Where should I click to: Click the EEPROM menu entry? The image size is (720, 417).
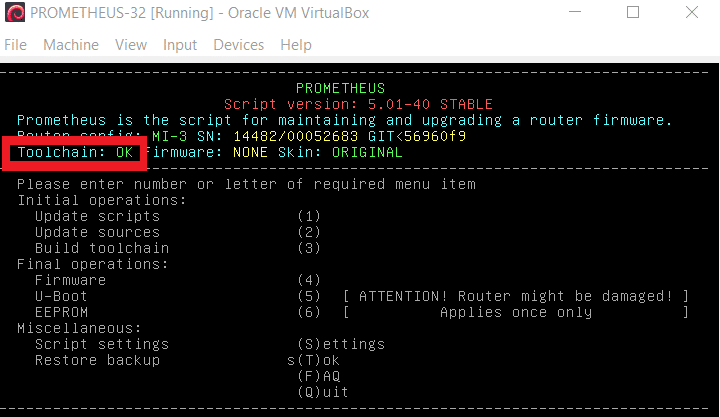click(x=61, y=312)
